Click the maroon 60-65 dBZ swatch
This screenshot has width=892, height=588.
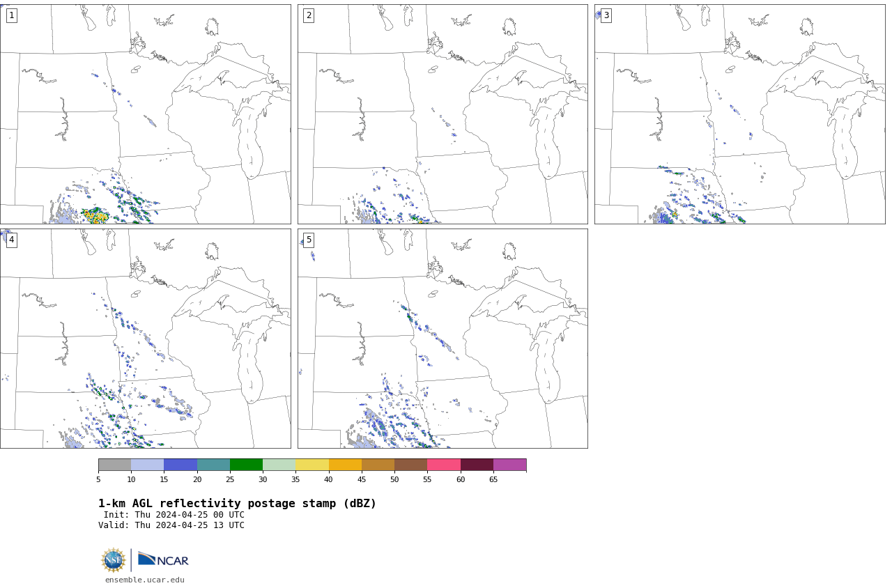pos(477,465)
